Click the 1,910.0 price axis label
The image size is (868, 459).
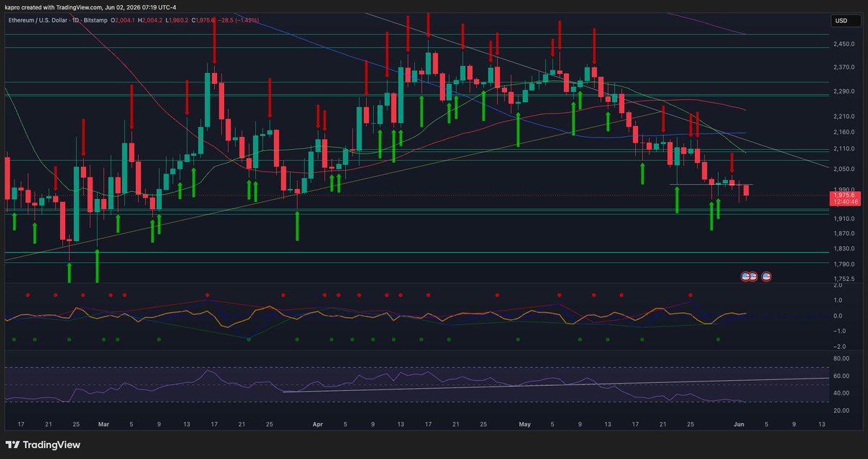tap(845, 218)
